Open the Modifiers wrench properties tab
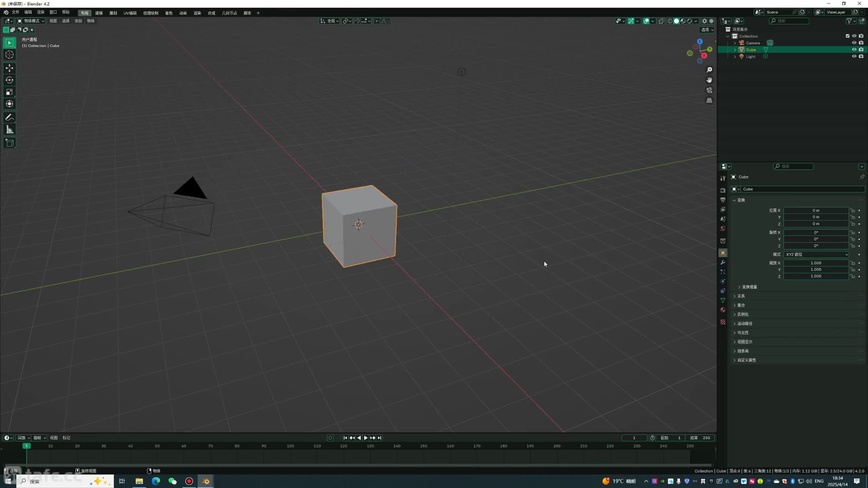The height and width of the screenshot is (488, 868). point(723,262)
